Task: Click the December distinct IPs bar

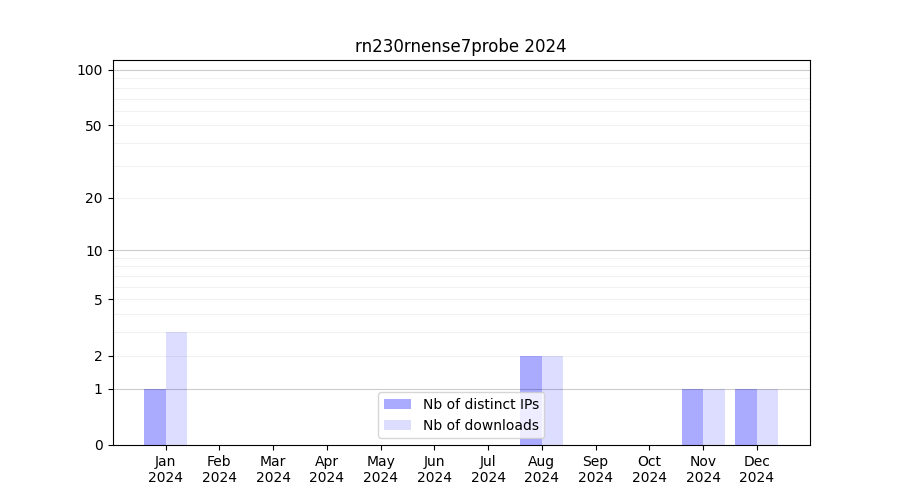Action: pos(746,417)
